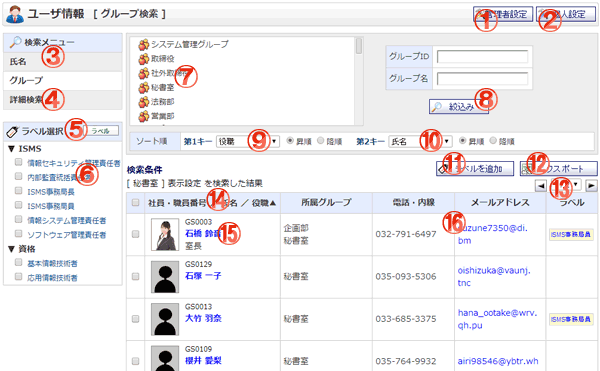Click the エクスポート button

[559, 169]
